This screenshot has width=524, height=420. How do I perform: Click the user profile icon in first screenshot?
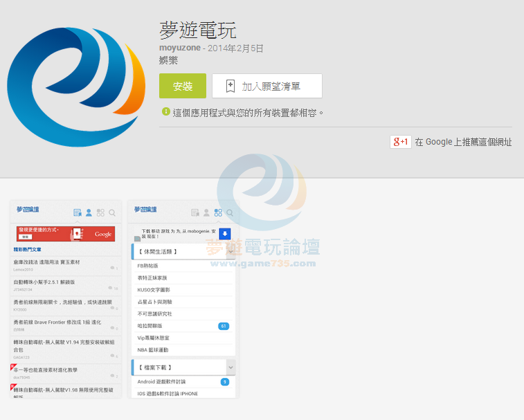click(89, 212)
